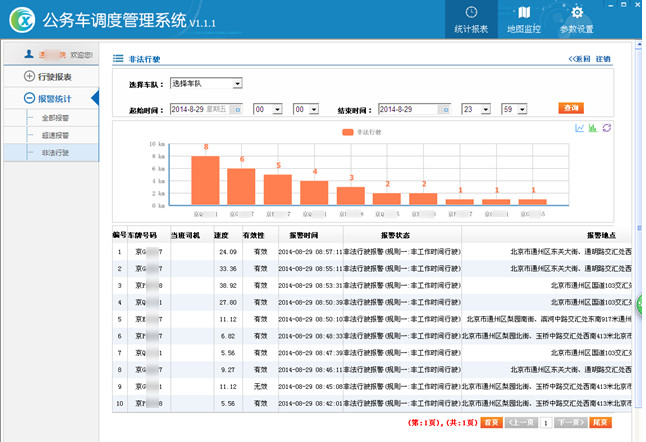This screenshot has height=442, width=646.
Task: Open the 统计报表 statistics reports section
Action: [470, 19]
